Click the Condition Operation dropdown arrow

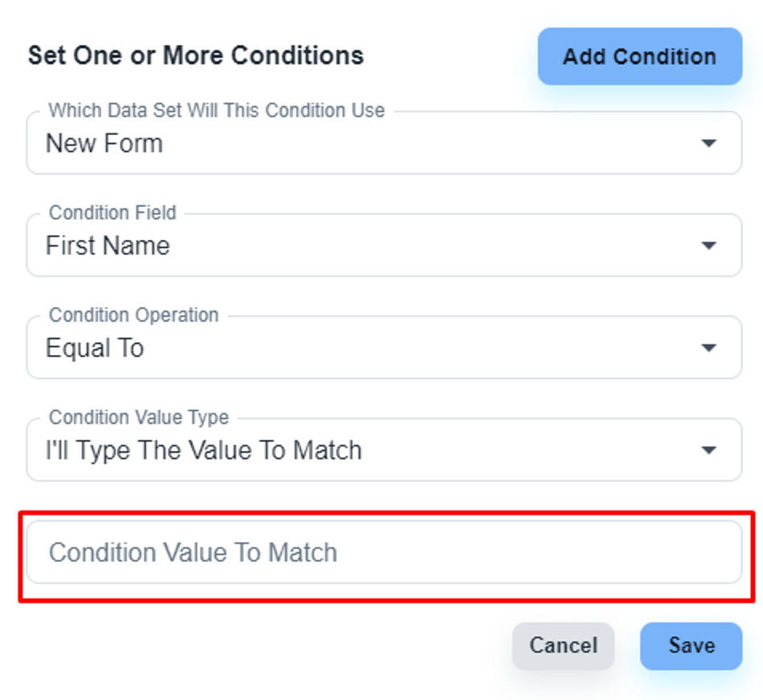coord(708,348)
